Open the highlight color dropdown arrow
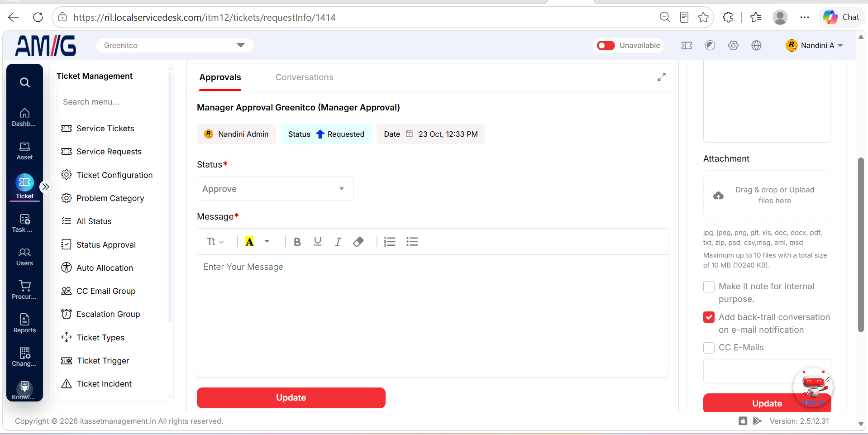 click(267, 241)
